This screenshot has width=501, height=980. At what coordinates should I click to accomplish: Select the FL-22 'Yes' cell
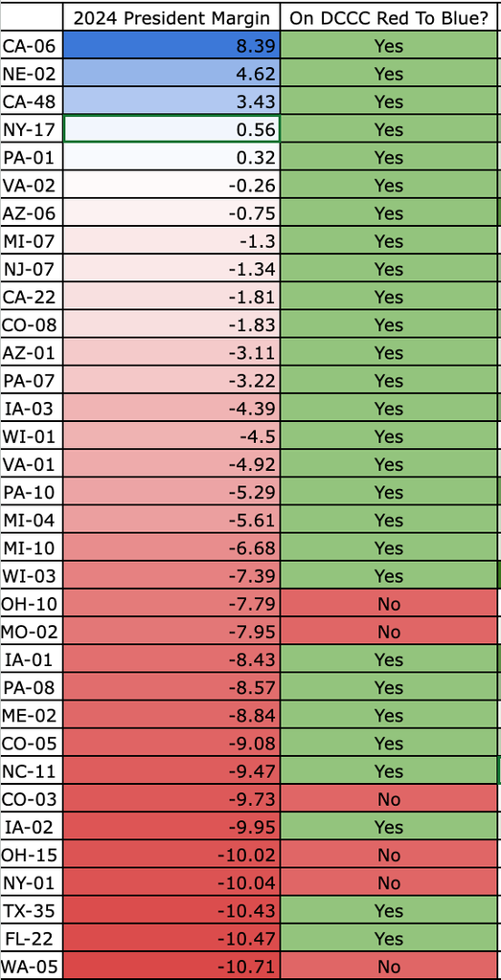(388, 939)
